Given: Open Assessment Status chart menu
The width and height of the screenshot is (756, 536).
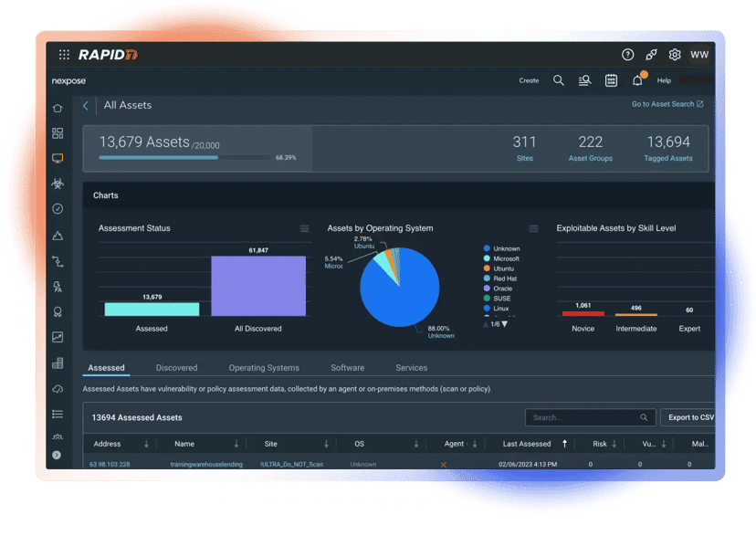Looking at the screenshot, I should [304, 228].
